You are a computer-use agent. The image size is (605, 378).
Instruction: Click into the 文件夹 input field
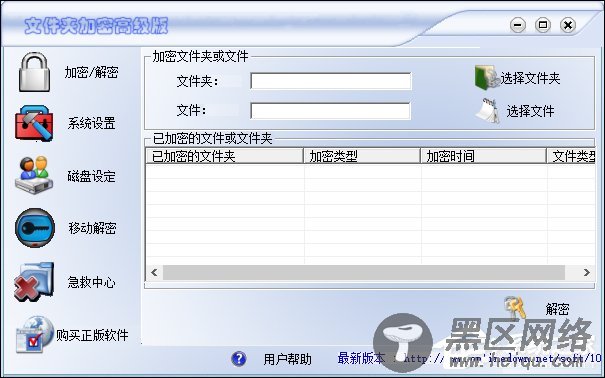[x=331, y=81]
